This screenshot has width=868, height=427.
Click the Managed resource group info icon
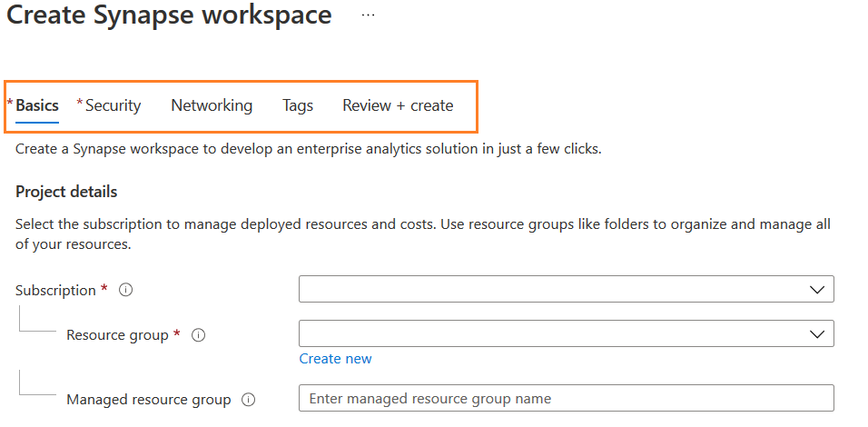pyautogui.click(x=249, y=400)
